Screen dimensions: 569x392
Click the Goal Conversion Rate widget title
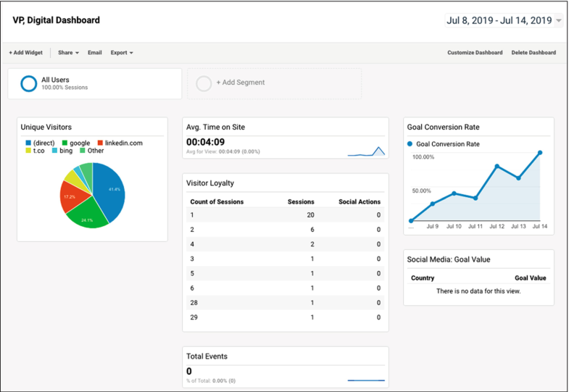pyautogui.click(x=443, y=128)
